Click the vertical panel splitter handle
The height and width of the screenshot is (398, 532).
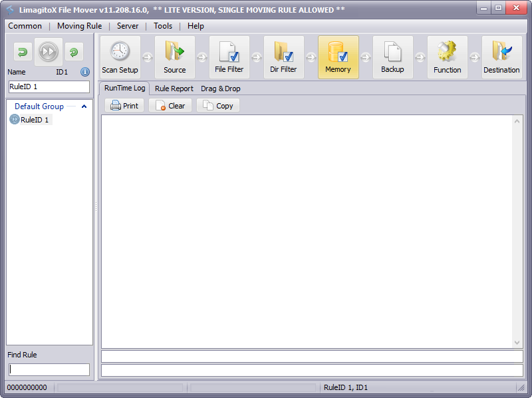point(96,206)
